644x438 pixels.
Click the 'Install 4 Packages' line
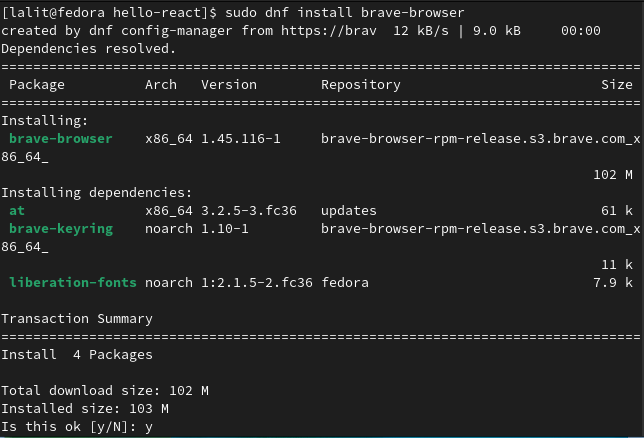pos(77,355)
